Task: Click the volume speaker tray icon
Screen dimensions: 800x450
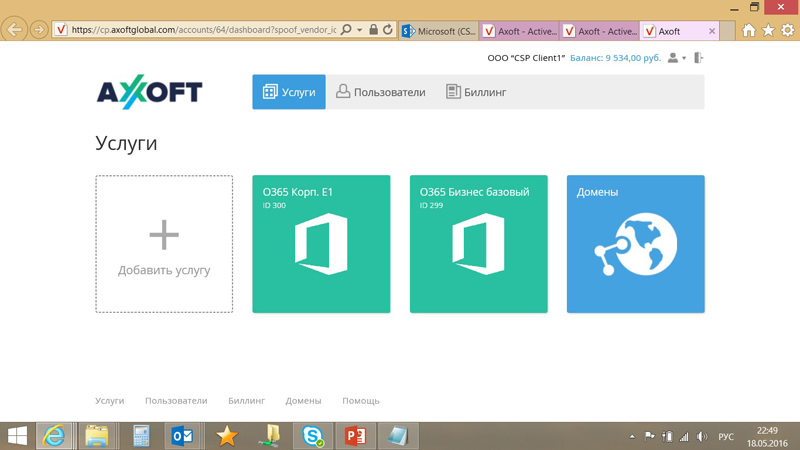Action: (702, 437)
